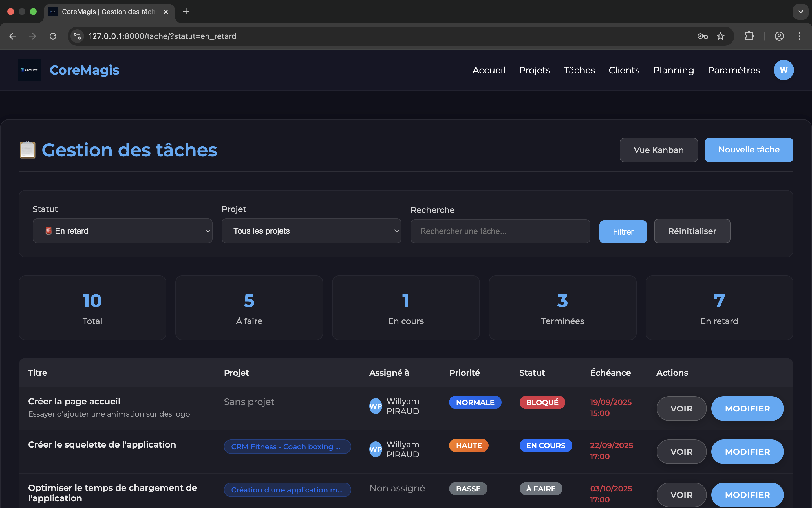Reset filters with Réinitialiser

[x=692, y=231]
